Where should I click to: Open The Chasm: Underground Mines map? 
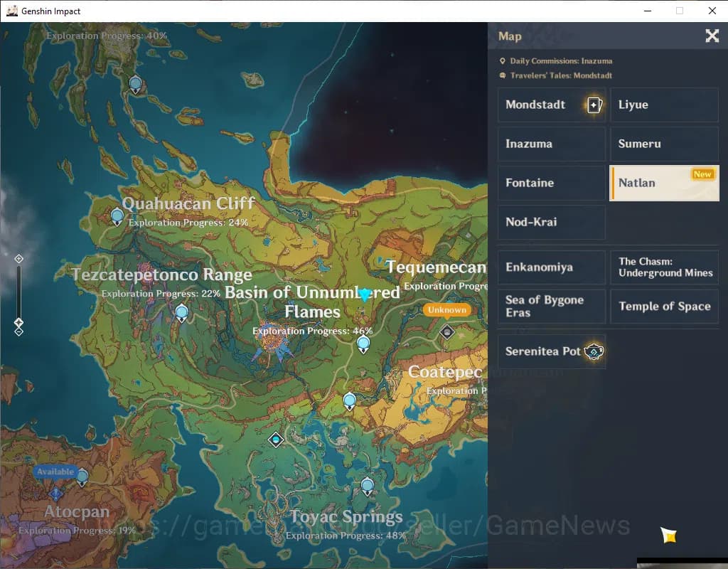point(664,267)
